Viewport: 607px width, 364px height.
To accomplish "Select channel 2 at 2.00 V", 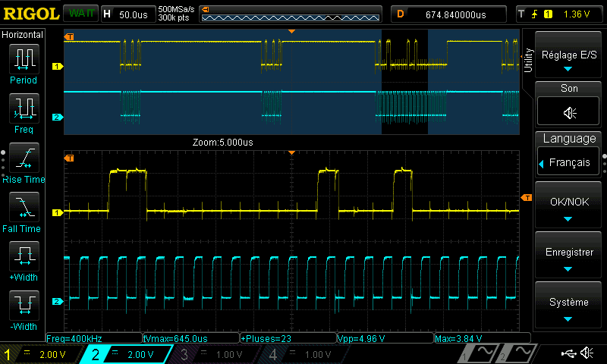I will [127, 354].
